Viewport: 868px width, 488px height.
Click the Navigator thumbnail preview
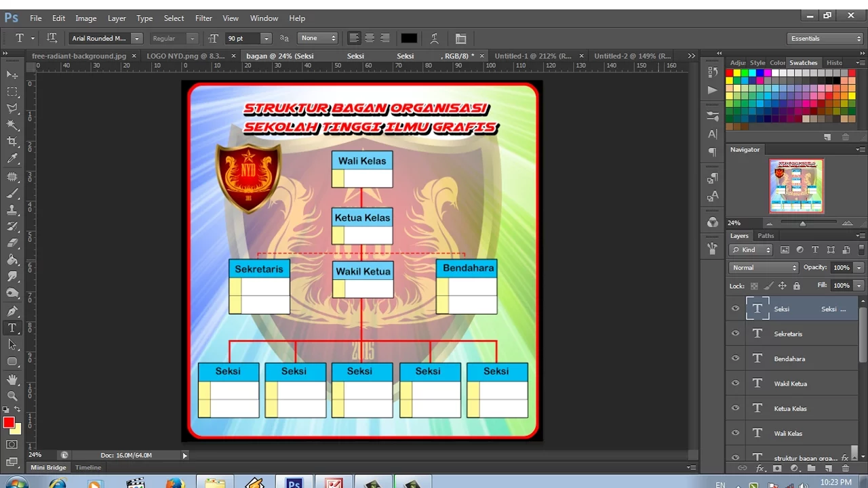[x=796, y=186]
